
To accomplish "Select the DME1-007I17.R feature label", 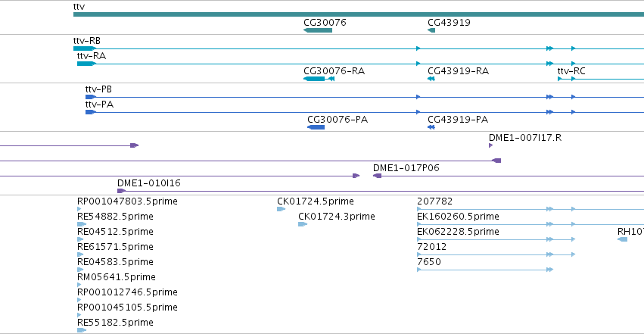I will point(525,138).
